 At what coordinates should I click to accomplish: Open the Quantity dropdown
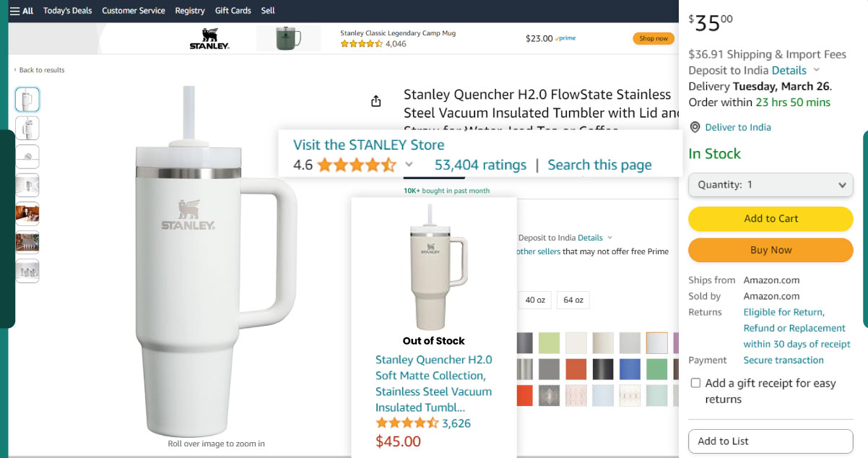(770, 184)
